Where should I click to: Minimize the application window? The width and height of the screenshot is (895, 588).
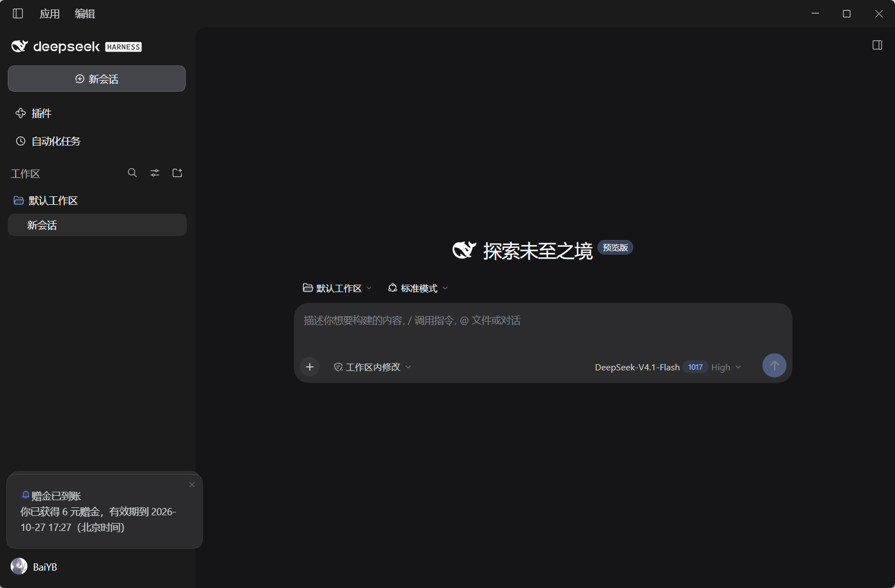point(815,13)
